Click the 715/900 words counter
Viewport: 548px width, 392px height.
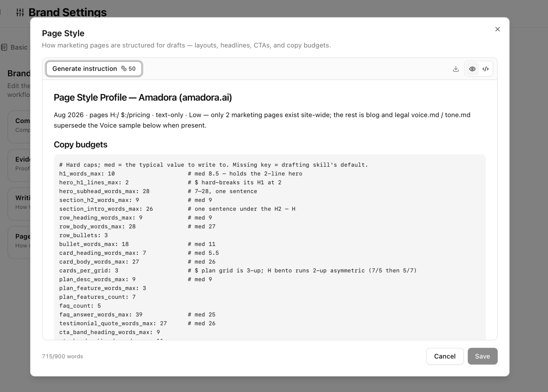(x=63, y=356)
